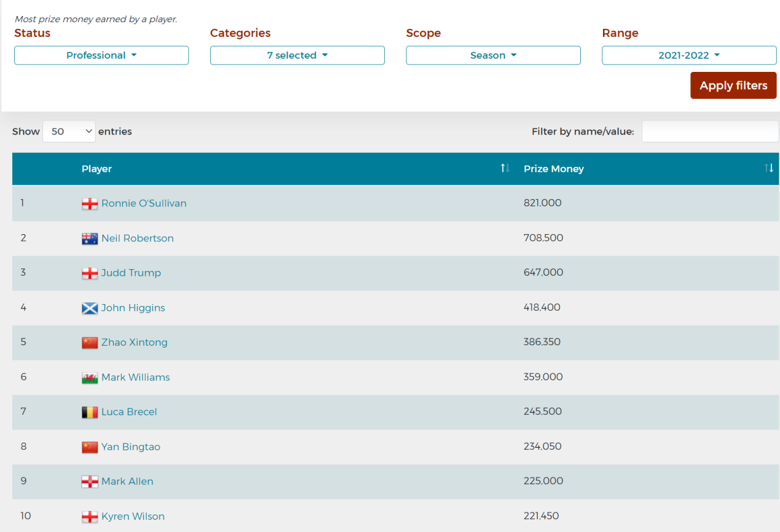
Task: Click the Scotland flag beside John Higgins
Action: [90, 308]
